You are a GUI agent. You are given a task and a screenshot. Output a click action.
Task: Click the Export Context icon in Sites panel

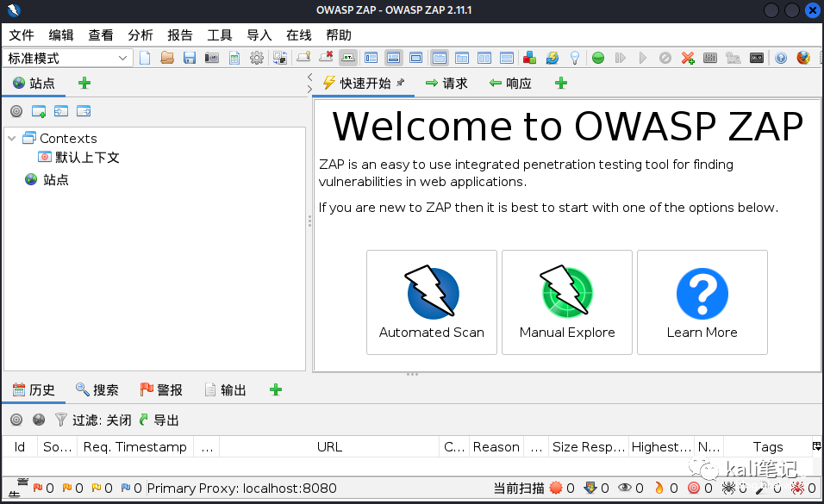[84, 111]
